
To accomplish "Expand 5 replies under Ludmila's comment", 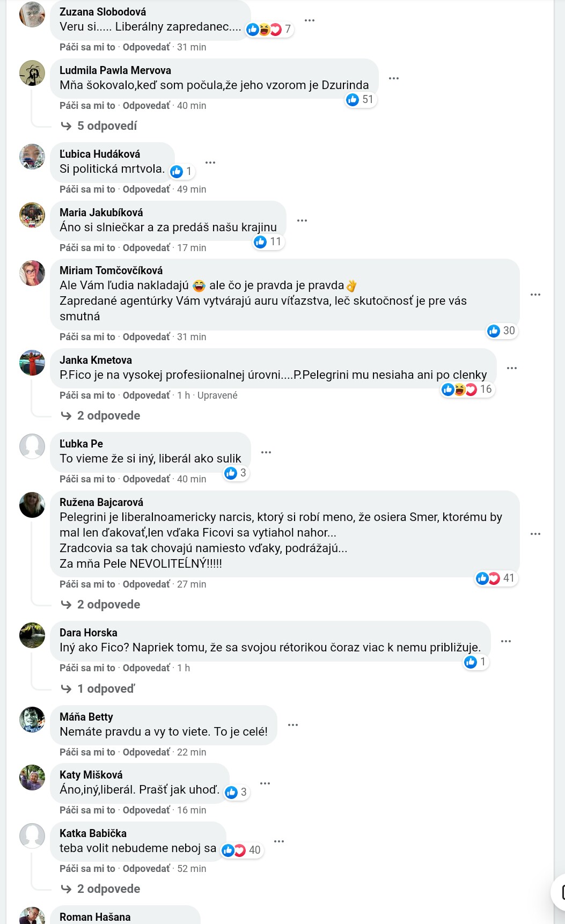I will click(x=107, y=126).
